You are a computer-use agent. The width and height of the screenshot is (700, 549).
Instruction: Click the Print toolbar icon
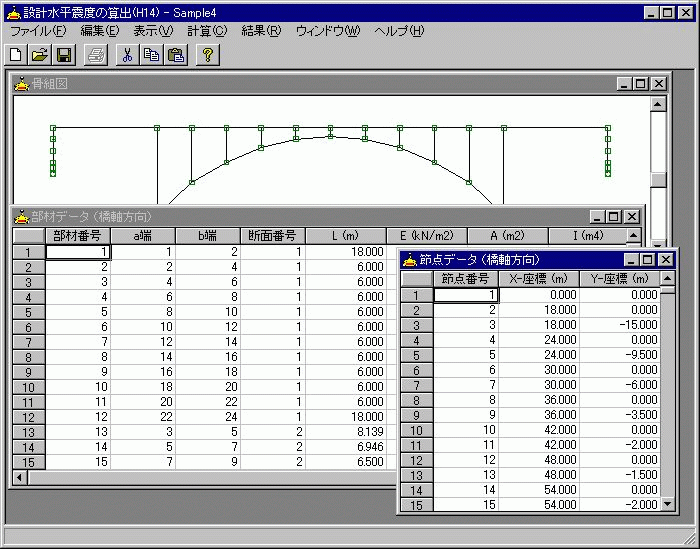click(96, 55)
